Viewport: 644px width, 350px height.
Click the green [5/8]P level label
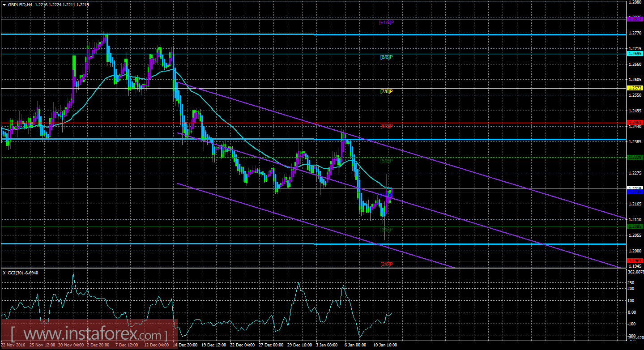tap(386, 160)
